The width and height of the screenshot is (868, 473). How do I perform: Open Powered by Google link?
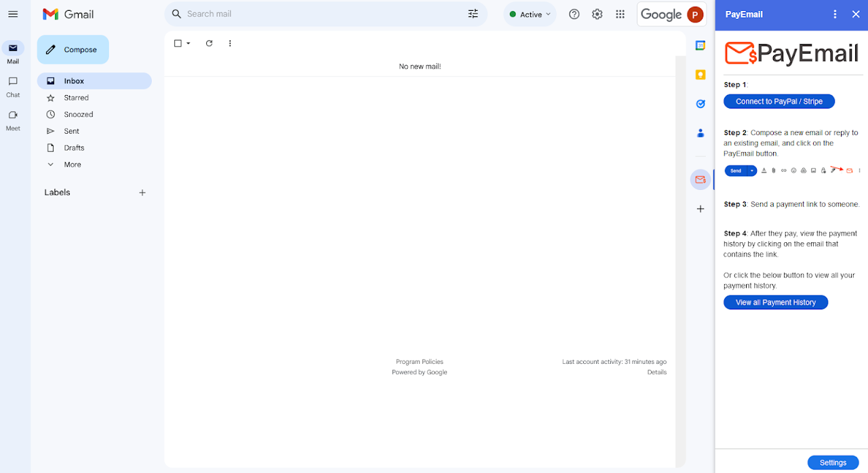419,372
